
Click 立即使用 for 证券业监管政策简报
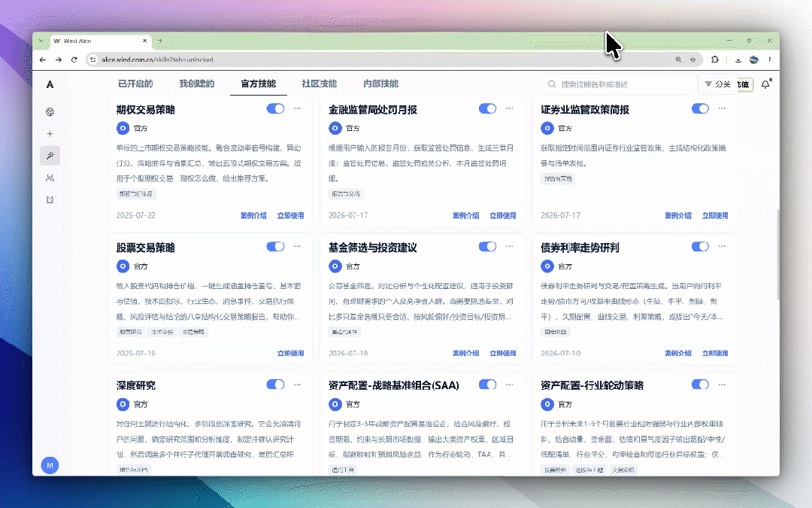tap(715, 216)
